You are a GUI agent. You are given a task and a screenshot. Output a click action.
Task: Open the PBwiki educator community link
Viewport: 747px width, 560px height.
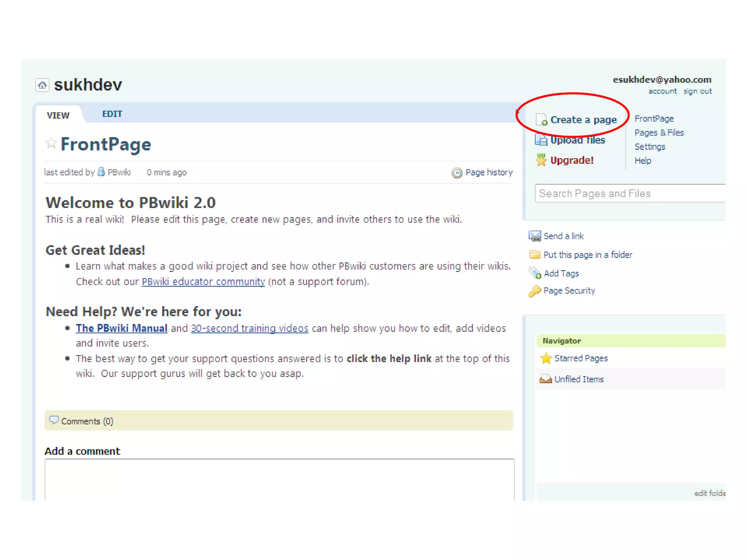coord(203,282)
